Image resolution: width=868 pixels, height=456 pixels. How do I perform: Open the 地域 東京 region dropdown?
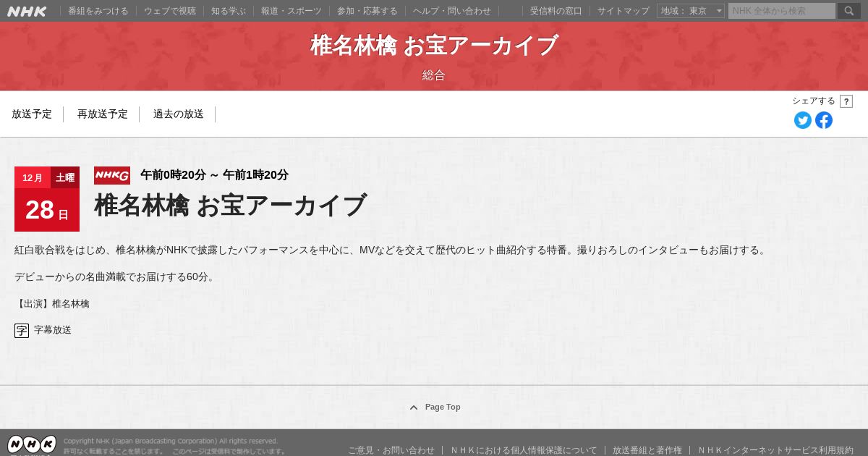tap(691, 11)
